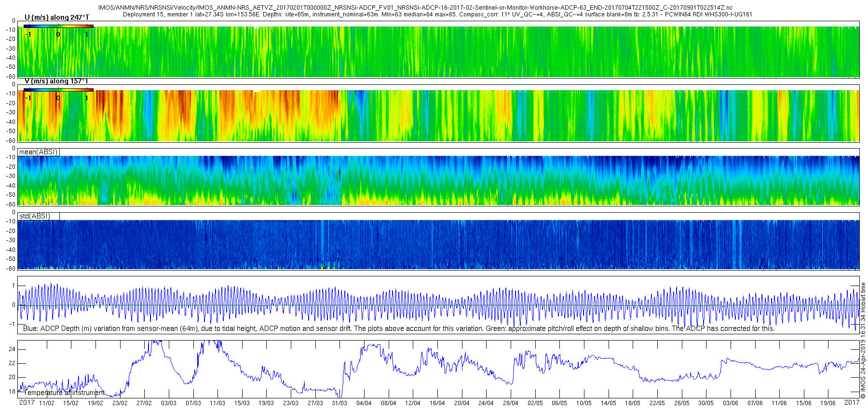Click the 07/03 date tick label

pyautogui.click(x=193, y=403)
